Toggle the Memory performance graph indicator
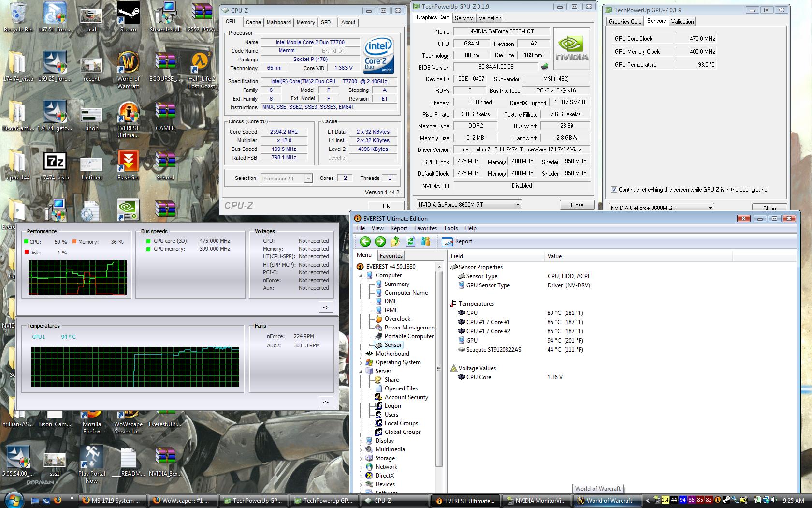The image size is (812, 508). point(74,241)
